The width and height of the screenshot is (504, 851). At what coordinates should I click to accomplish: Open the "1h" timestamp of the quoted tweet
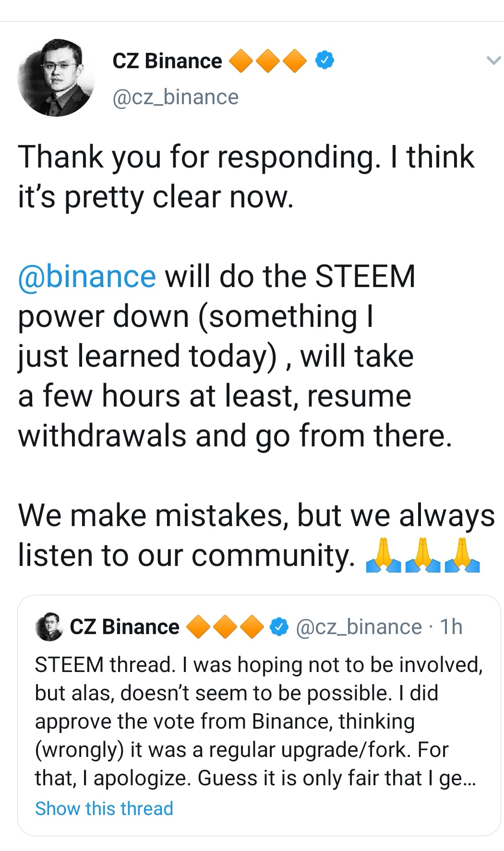(451, 627)
